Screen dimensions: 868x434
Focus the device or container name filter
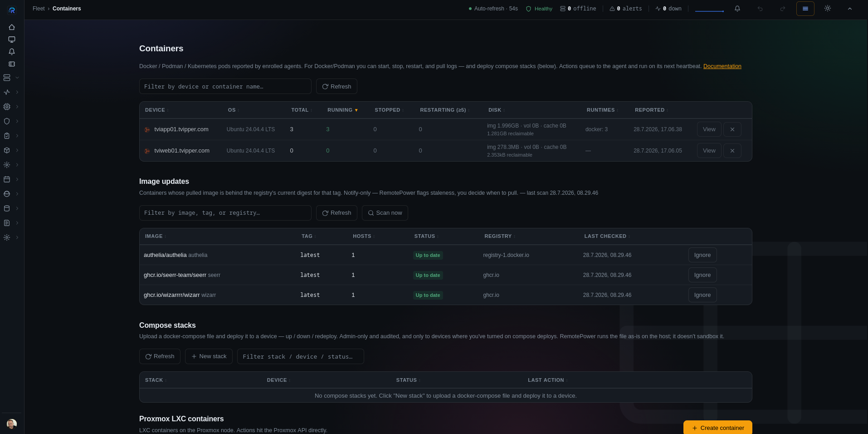point(225,86)
